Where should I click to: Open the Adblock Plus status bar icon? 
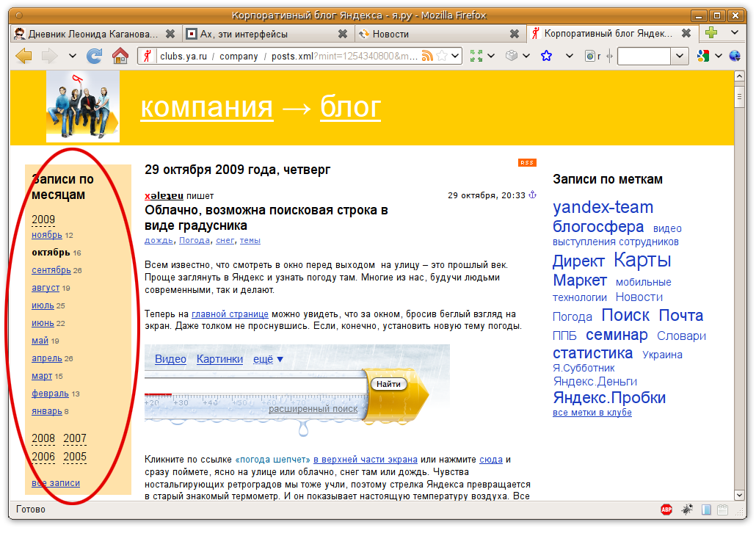pyautogui.click(x=666, y=510)
